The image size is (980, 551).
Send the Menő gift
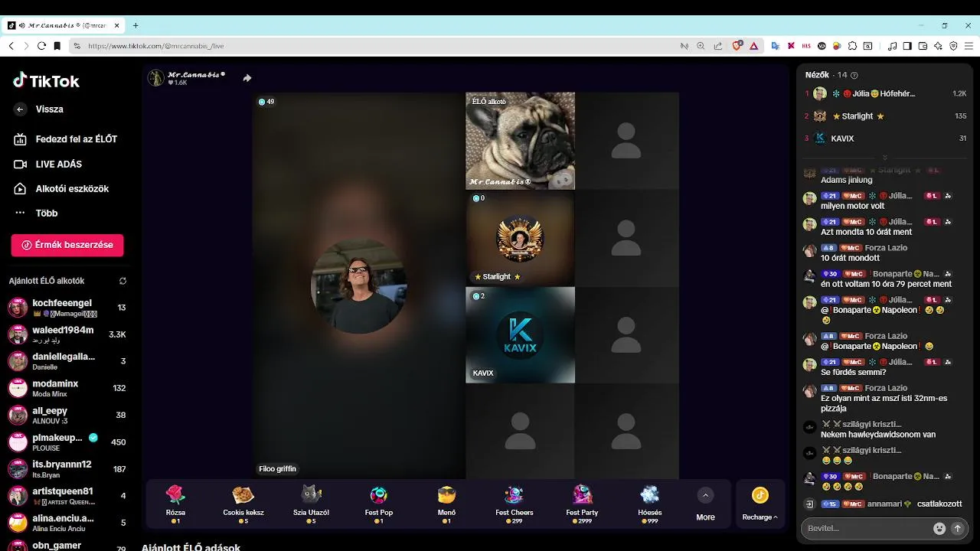(446, 504)
